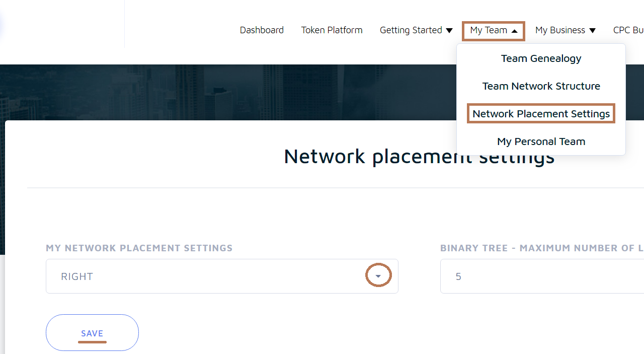The width and height of the screenshot is (644, 354).
Task: Expand the My Business menu
Action: 566,30
